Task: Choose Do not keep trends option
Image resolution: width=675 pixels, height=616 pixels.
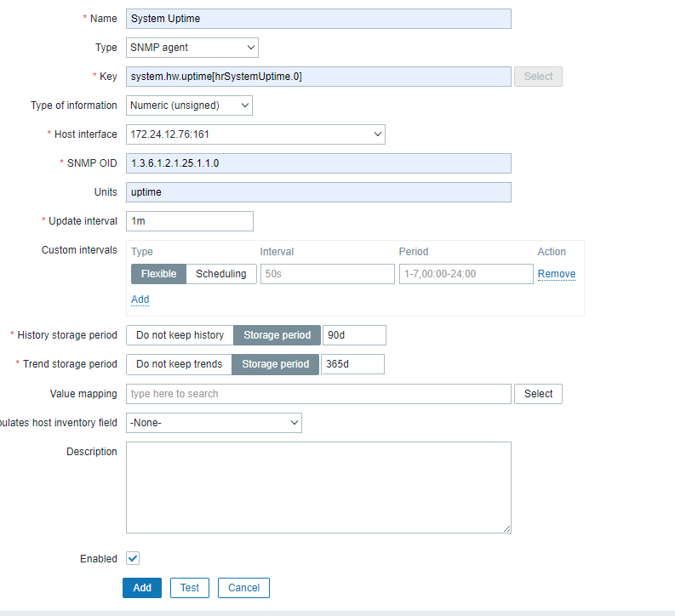Action: pyautogui.click(x=179, y=364)
